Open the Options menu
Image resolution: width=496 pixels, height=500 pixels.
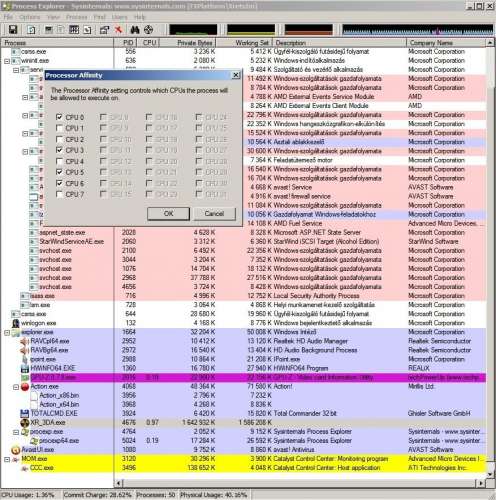tap(30, 17)
